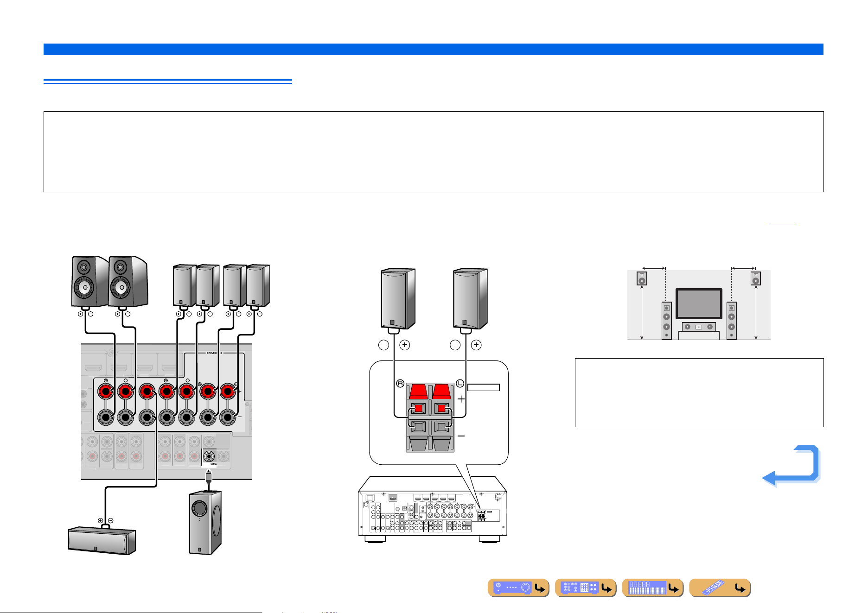Open the front display navigation icon

pos(653,588)
